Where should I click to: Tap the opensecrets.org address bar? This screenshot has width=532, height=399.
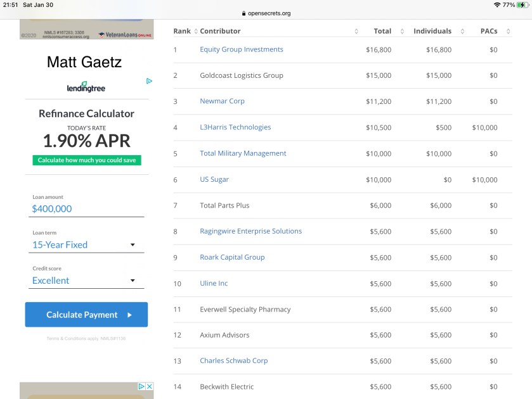coord(266,13)
